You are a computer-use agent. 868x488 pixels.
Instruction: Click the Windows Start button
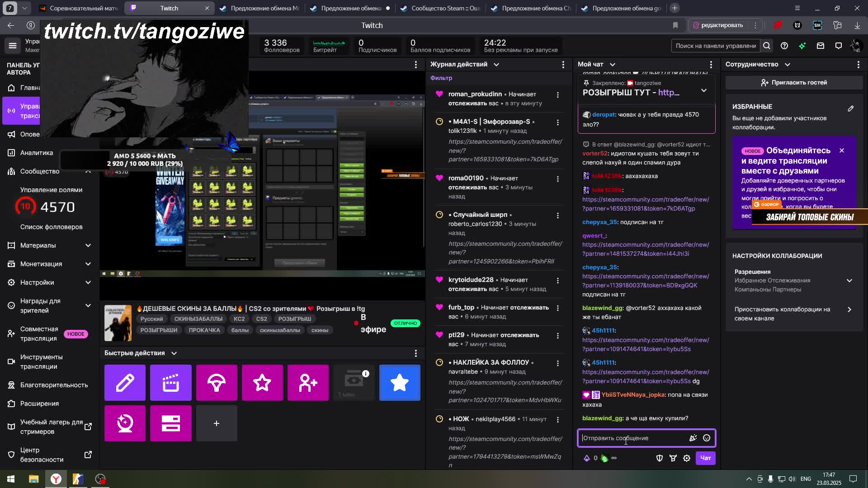click(x=11, y=479)
